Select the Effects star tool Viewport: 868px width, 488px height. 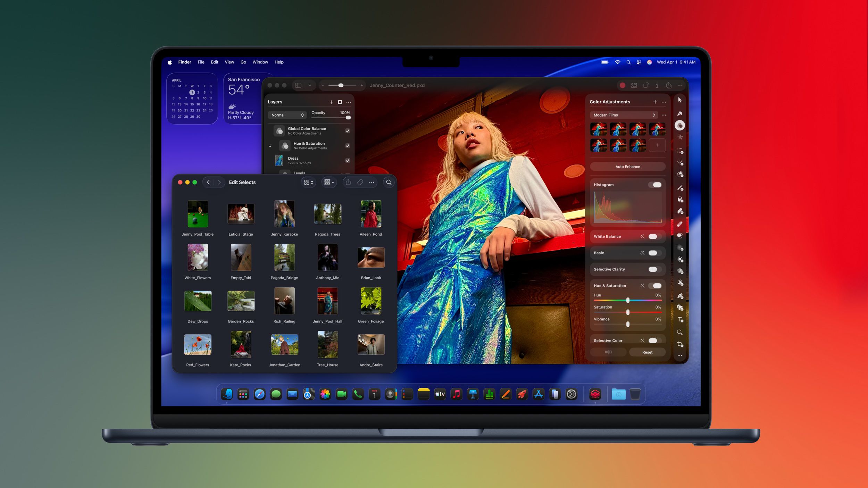tap(680, 137)
